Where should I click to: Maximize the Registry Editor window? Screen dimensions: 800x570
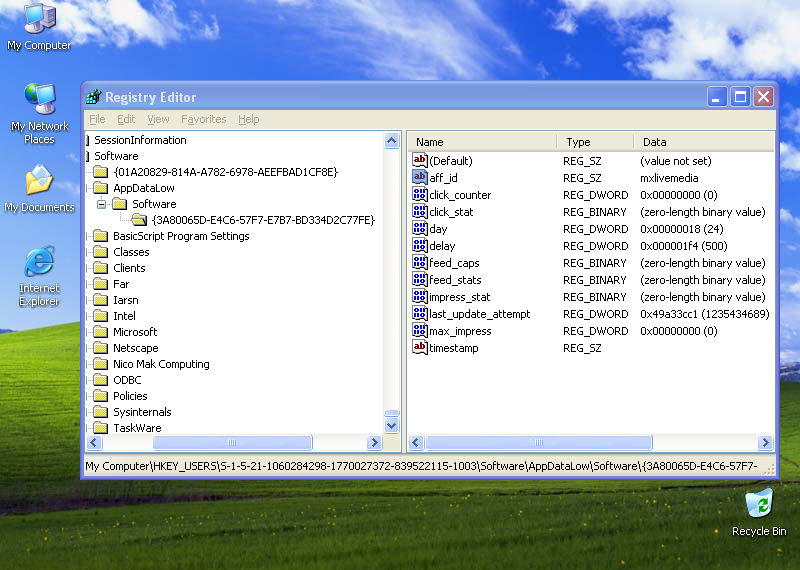click(x=740, y=96)
